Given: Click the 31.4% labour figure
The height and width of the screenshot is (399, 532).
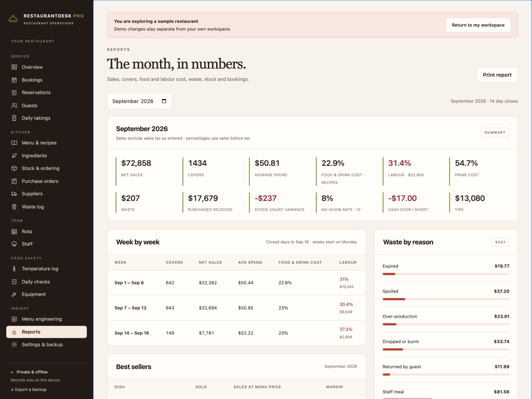Looking at the screenshot, I should [x=399, y=163].
